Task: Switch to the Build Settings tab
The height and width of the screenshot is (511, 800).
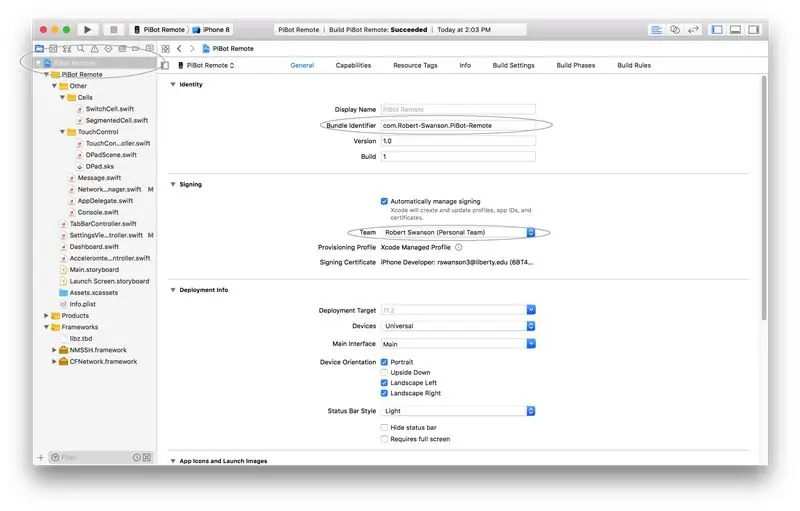Action: tap(513, 65)
